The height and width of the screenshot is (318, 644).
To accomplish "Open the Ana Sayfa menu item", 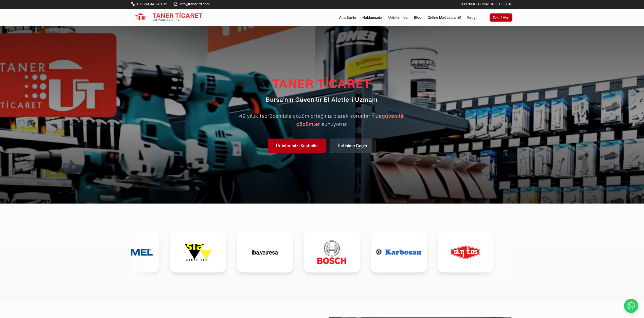I will (348, 18).
